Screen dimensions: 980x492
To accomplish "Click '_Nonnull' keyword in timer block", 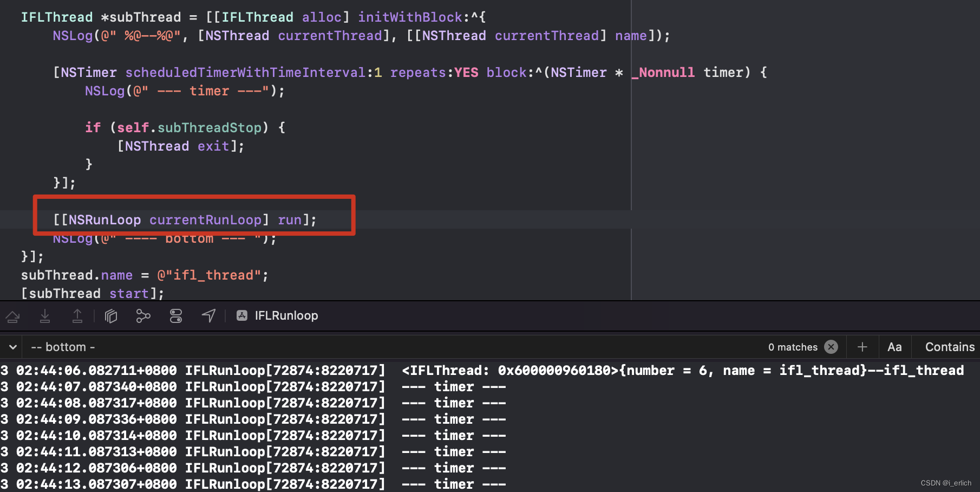I will [663, 73].
